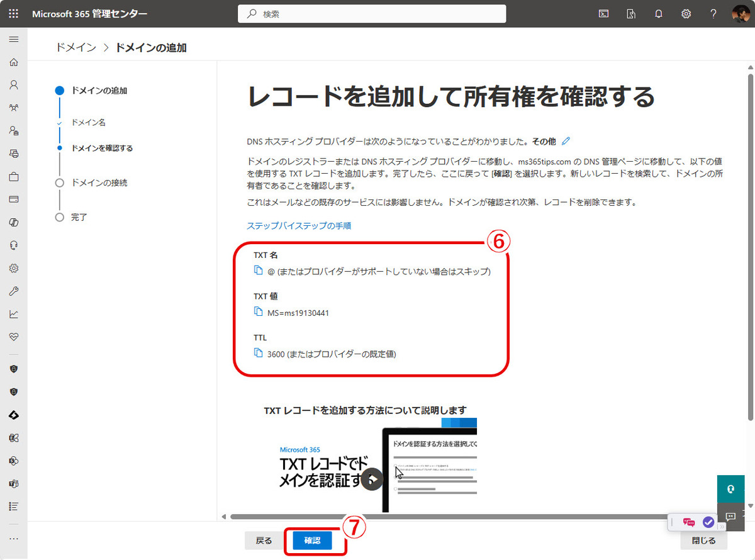Click Microsoft 365 管理センター title
Screen dimensions: 755x560
pos(90,14)
